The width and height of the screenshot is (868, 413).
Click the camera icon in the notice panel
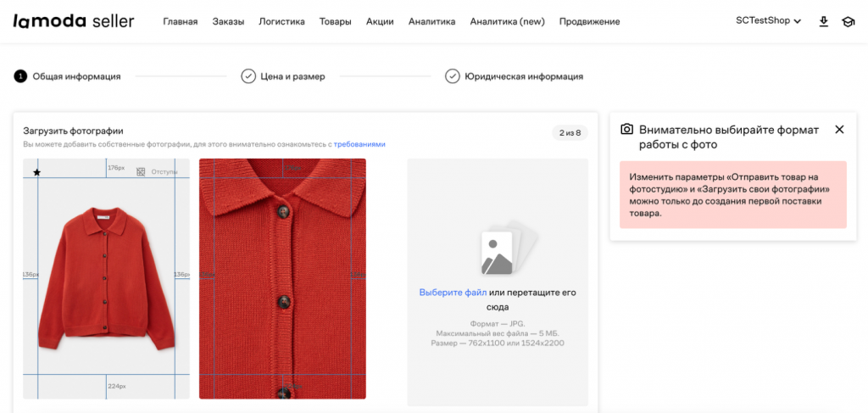tap(627, 130)
